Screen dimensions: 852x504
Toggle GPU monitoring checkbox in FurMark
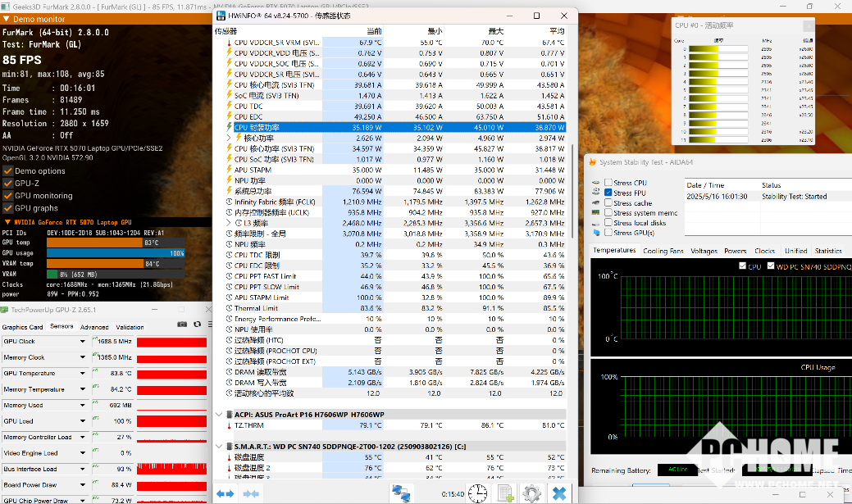(7, 196)
